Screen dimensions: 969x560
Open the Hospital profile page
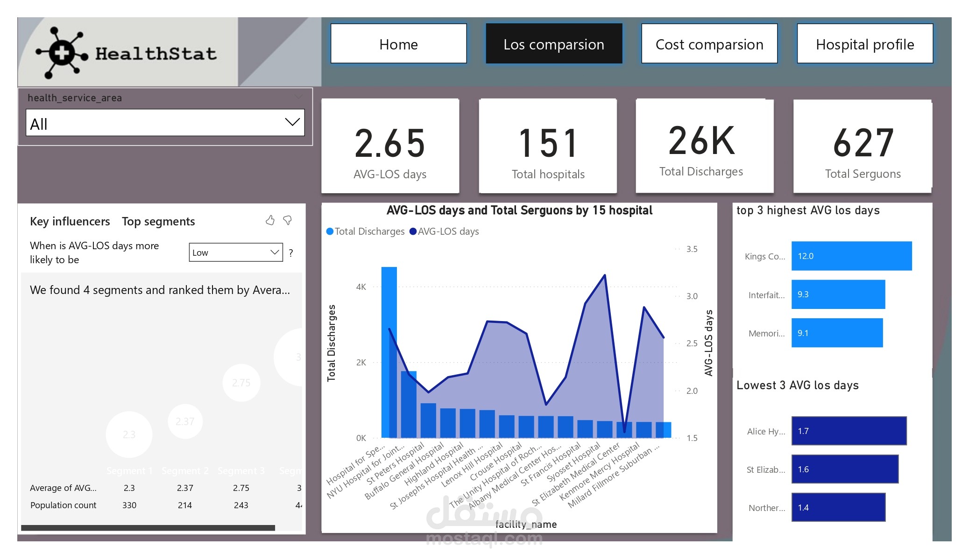(x=864, y=44)
